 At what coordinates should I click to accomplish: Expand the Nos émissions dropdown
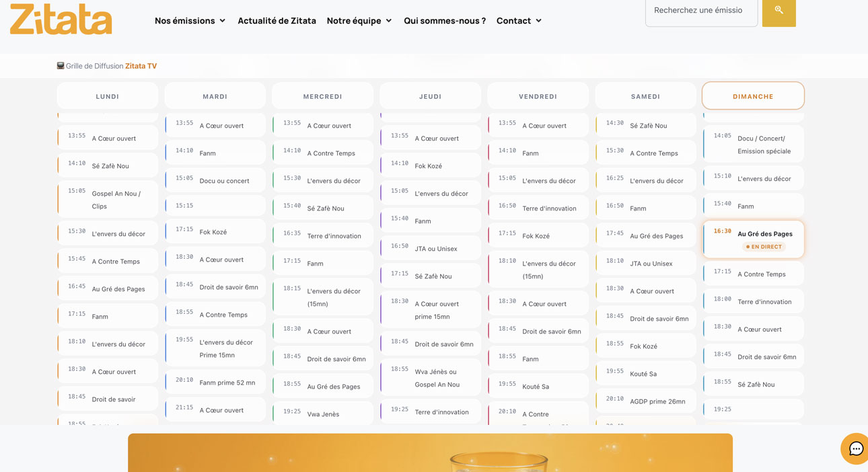click(190, 21)
